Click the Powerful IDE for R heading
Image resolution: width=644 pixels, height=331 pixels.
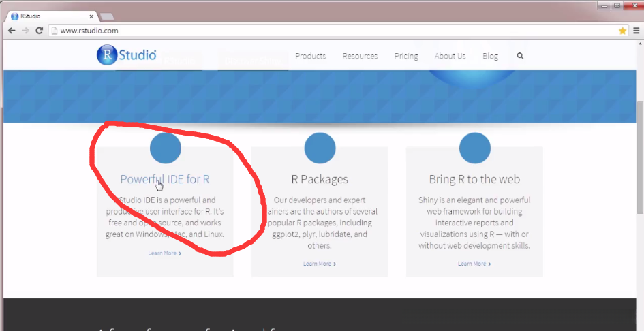tap(165, 179)
